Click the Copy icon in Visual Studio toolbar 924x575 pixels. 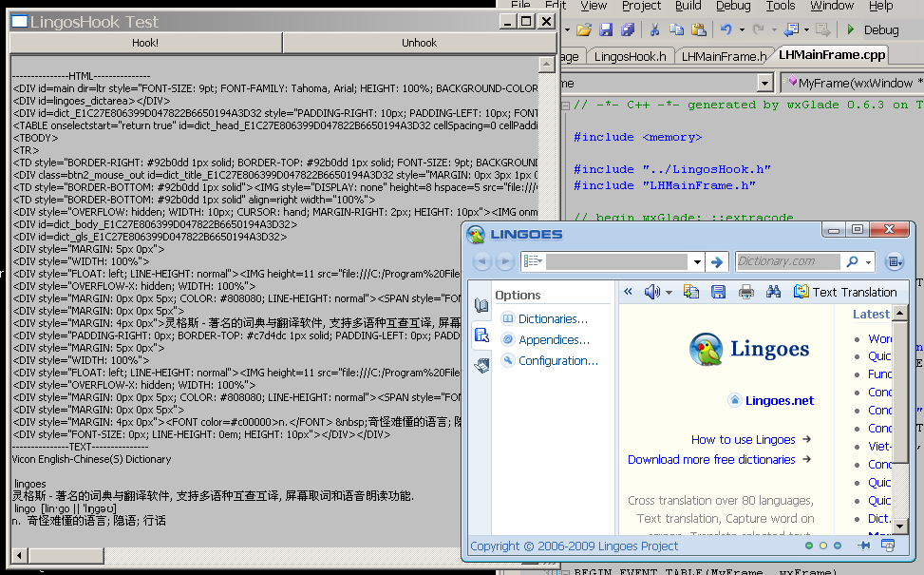click(676, 29)
